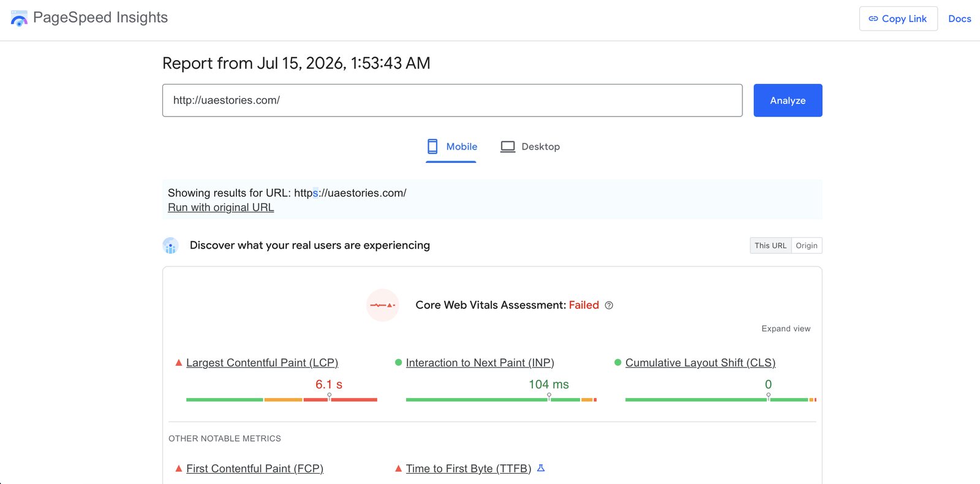Click the Core Web Vitals failed pulse icon
This screenshot has height=484, width=980.
(383, 305)
